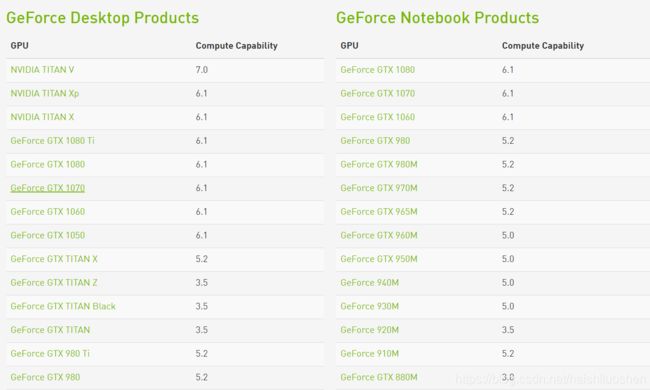Open GeForce GTX 880M link
Image resolution: width=650 pixels, height=390 pixels.
click(x=379, y=377)
